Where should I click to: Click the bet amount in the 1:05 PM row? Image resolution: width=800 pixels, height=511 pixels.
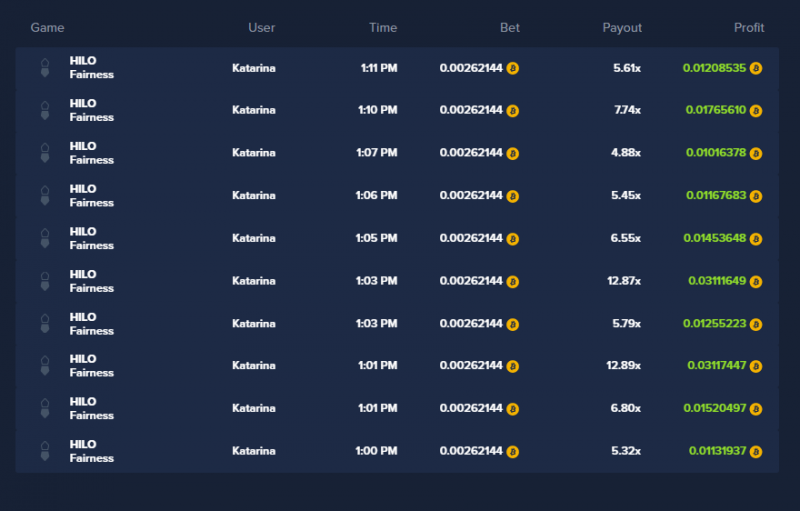pyautogui.click(x=471, y=239)
